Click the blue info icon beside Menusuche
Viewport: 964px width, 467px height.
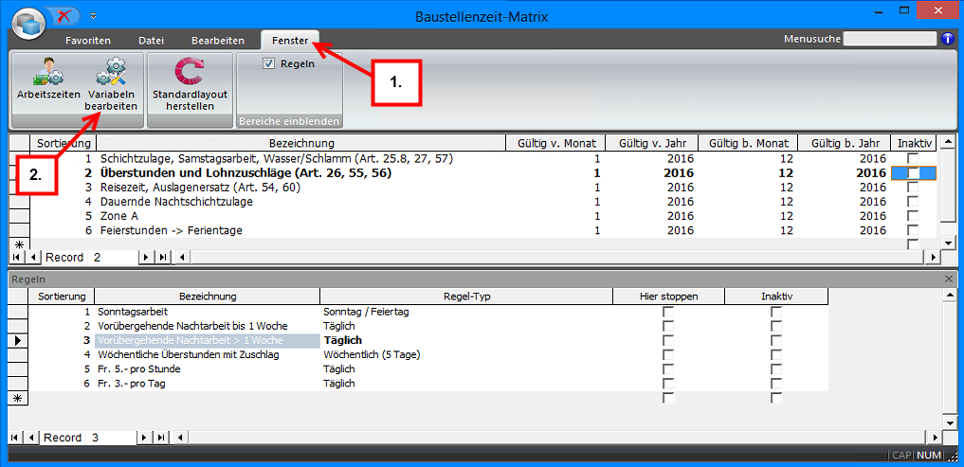click(948, 39)
